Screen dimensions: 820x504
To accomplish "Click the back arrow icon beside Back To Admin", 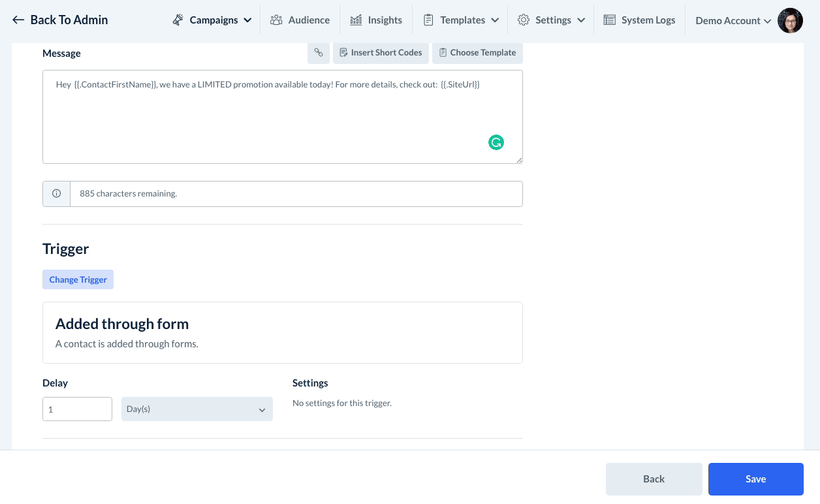I will tap(18, 20).
